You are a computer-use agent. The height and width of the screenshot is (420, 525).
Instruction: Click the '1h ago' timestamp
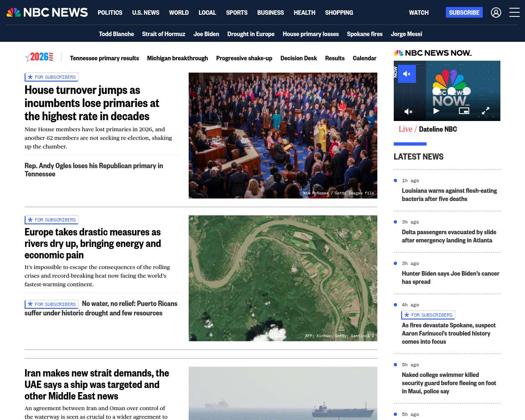(x=410, y=180)
